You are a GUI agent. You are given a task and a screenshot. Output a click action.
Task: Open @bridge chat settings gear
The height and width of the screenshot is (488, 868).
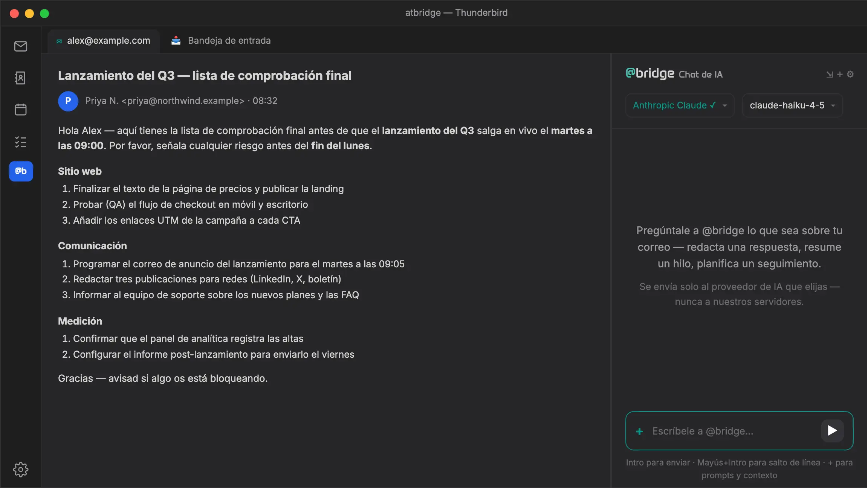850,74
